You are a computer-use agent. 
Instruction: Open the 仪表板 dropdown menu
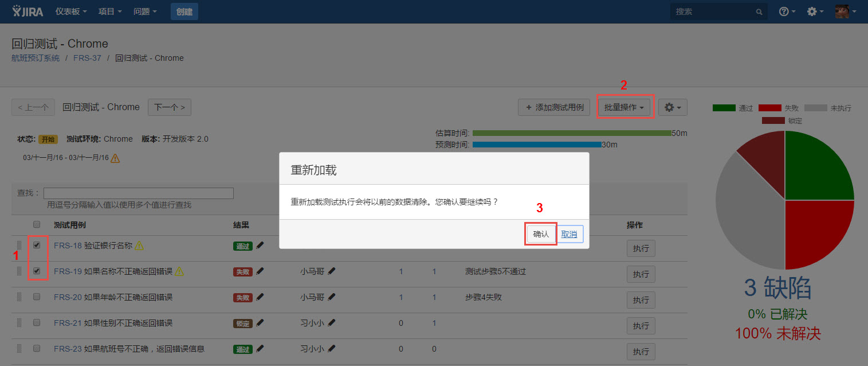click(71, 11)
